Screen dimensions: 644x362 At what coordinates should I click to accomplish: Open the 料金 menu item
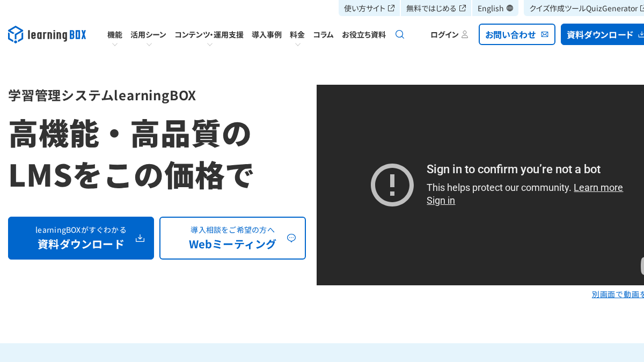pyautogui.click(x=297, y=34)
